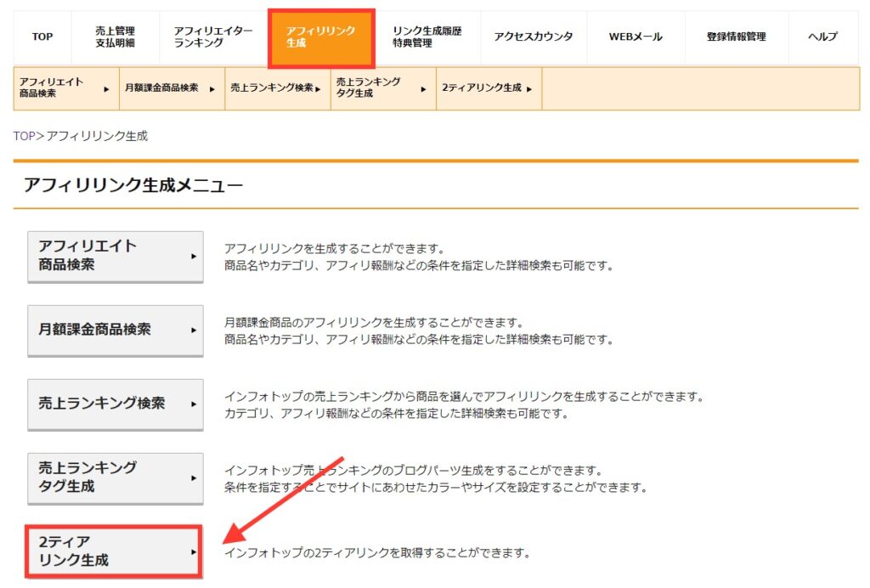This screenshot has width=870, height=588.
Task: Open the TOP navigation tab
Action: 42,37
